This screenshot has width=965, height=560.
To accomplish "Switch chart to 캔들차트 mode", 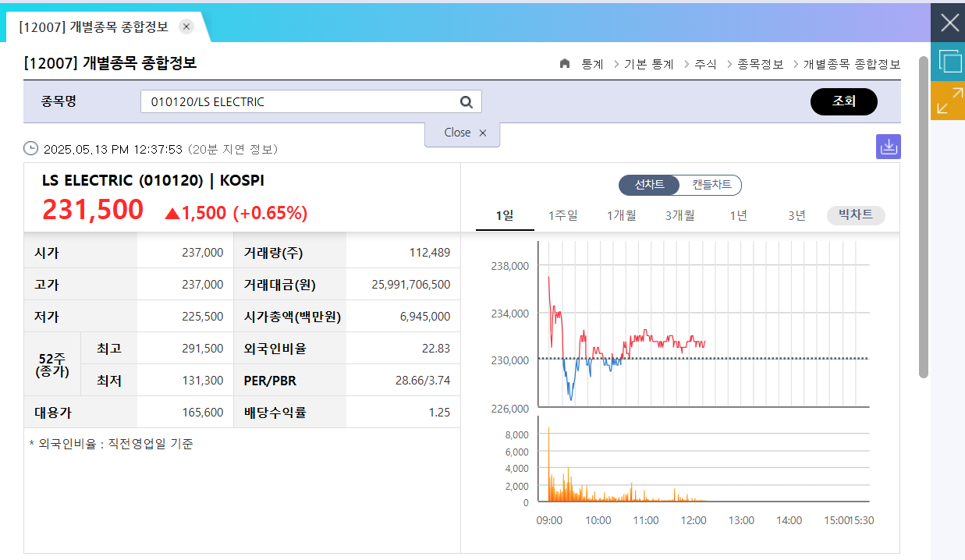I will (x=708, y=185).
